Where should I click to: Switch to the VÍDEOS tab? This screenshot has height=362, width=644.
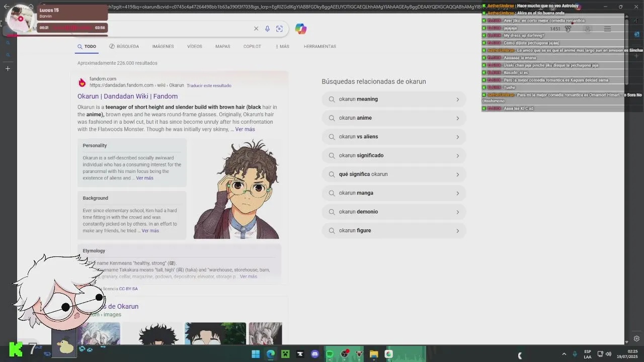pyautogui.click(x=195, y=46)
